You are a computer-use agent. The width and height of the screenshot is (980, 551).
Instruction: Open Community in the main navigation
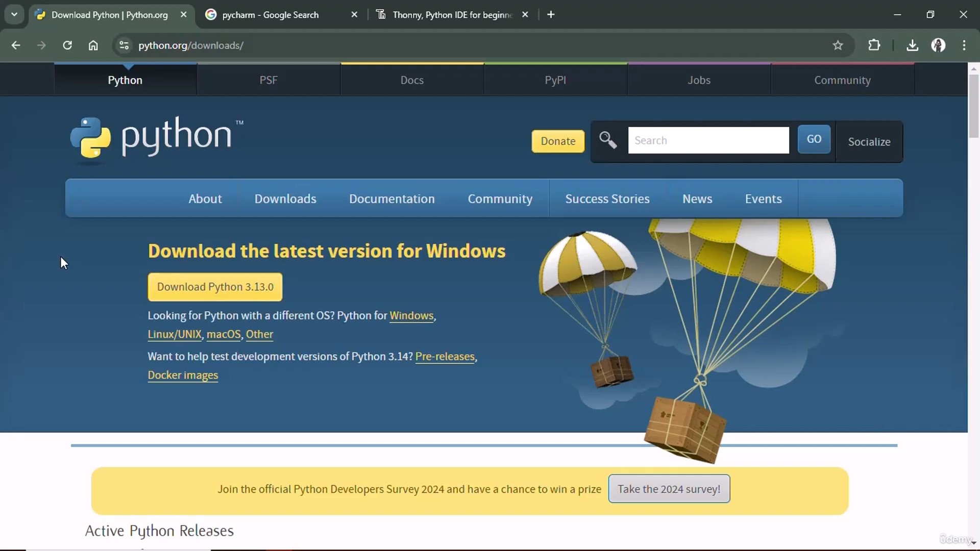tap(500, 198)
